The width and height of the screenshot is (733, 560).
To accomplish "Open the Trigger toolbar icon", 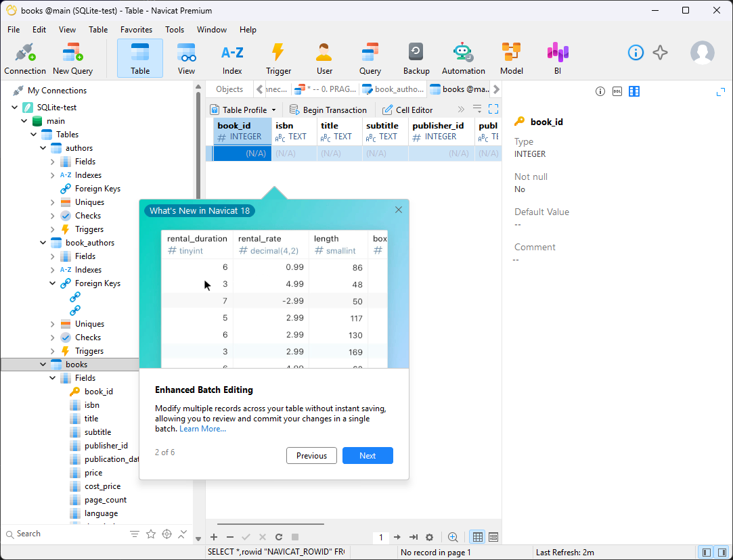I will click(x=278, y=58).
